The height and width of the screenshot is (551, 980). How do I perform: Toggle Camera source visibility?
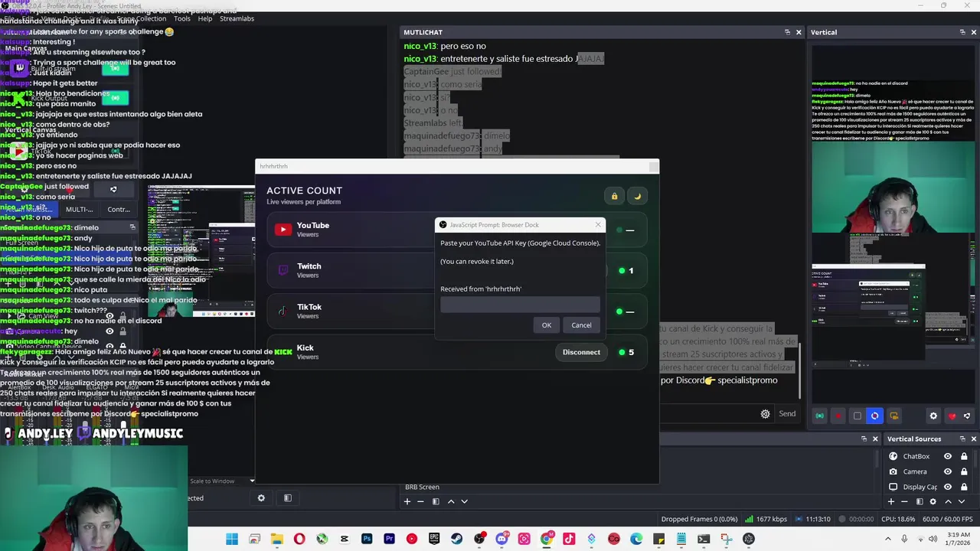948,471
